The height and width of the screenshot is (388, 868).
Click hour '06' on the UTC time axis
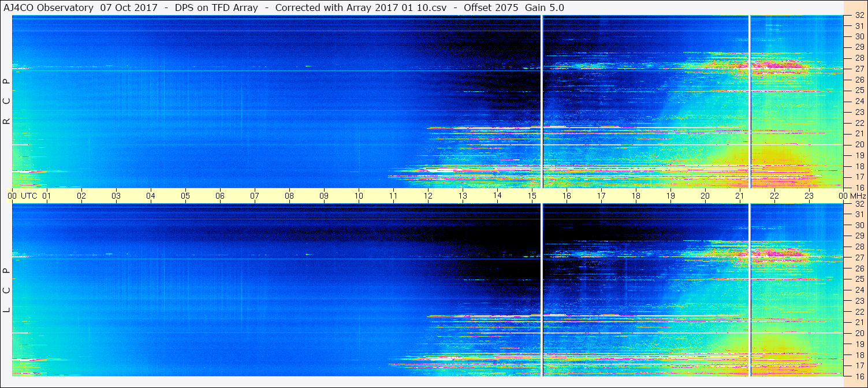click(x=220, y=196)
